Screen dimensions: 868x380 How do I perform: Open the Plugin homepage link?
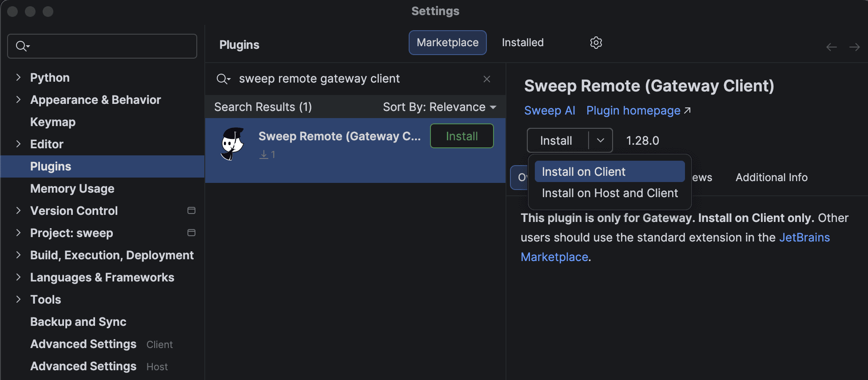638,111
